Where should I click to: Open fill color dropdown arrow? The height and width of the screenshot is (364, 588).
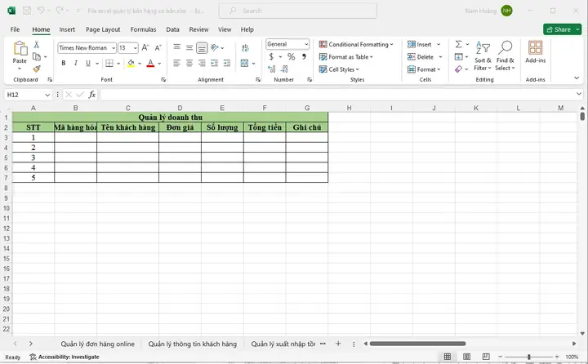(x=140, y=64)
